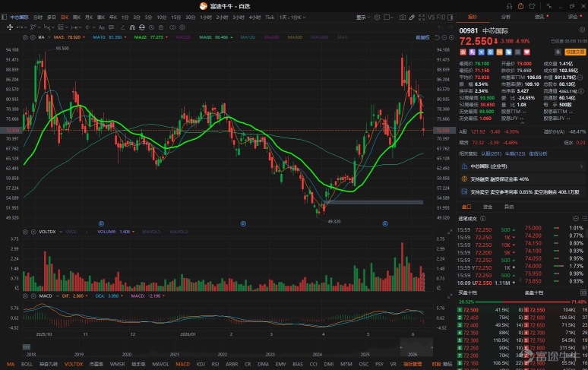Collapse the quote details chevron
Image resolution: width=588 pixels, height=370 pixels.
522,123
